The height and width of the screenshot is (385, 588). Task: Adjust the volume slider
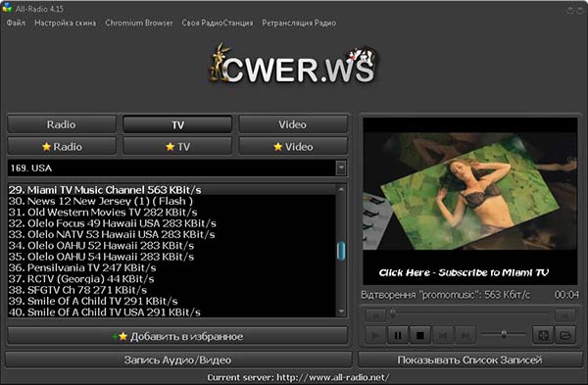pyautogui.click(x=504, y=334)
